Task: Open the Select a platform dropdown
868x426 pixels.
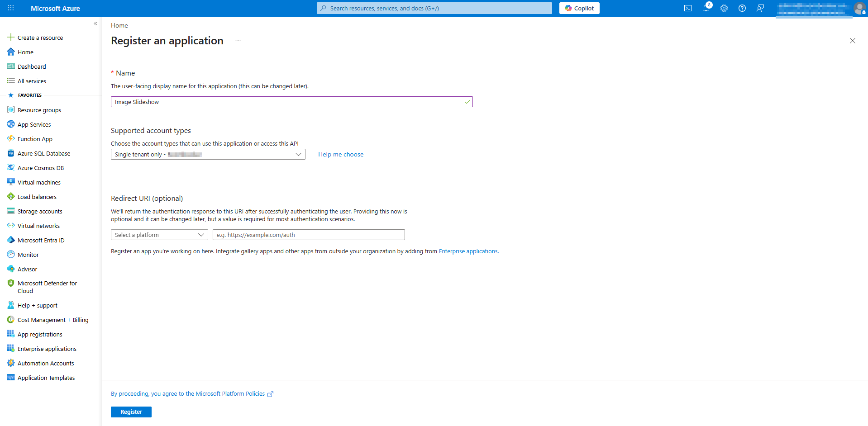Action: 159,235
